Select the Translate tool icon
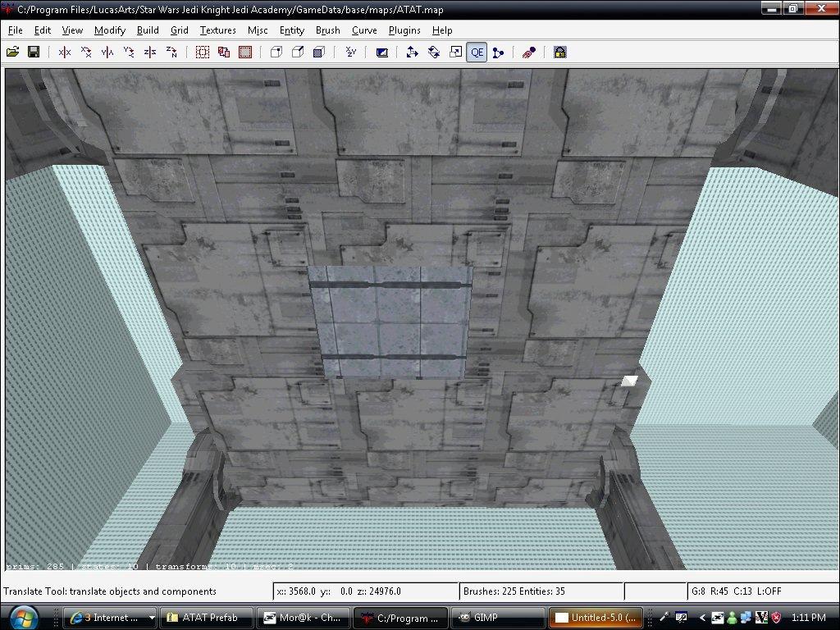 [413, 52]
